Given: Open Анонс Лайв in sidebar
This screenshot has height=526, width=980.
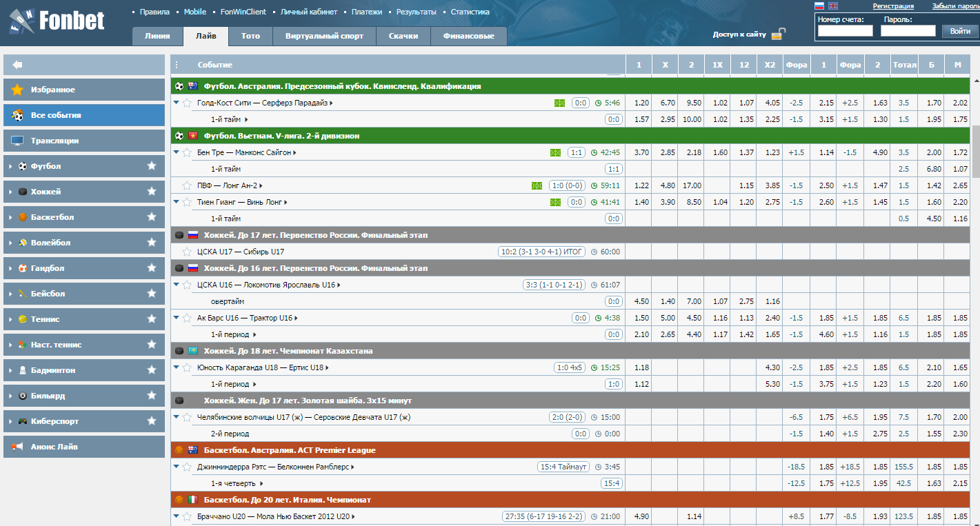Looking at the screenshot, I should coord(84,447).
